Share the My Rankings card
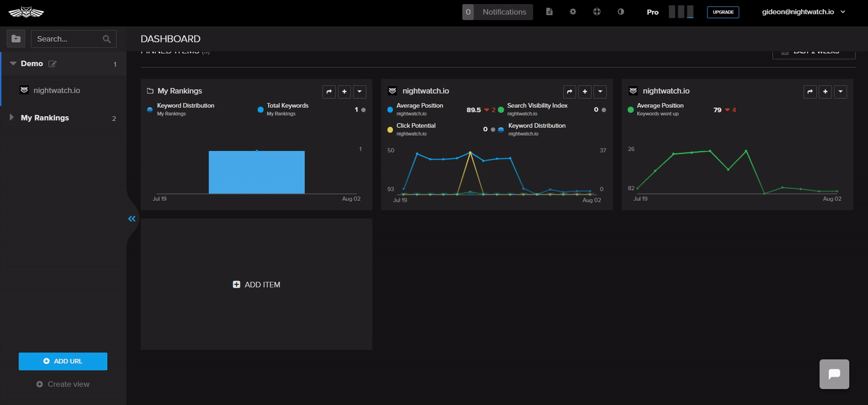Screen dimensions: 868x405 pyautogui.click(x=329, y=91)
